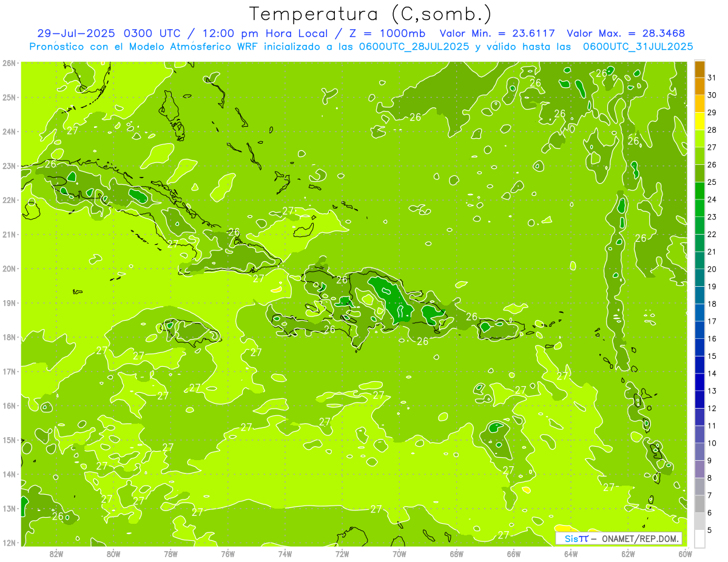Click the 76W longitude axis label
Screen dimensions: 728x562
point(228,554)
